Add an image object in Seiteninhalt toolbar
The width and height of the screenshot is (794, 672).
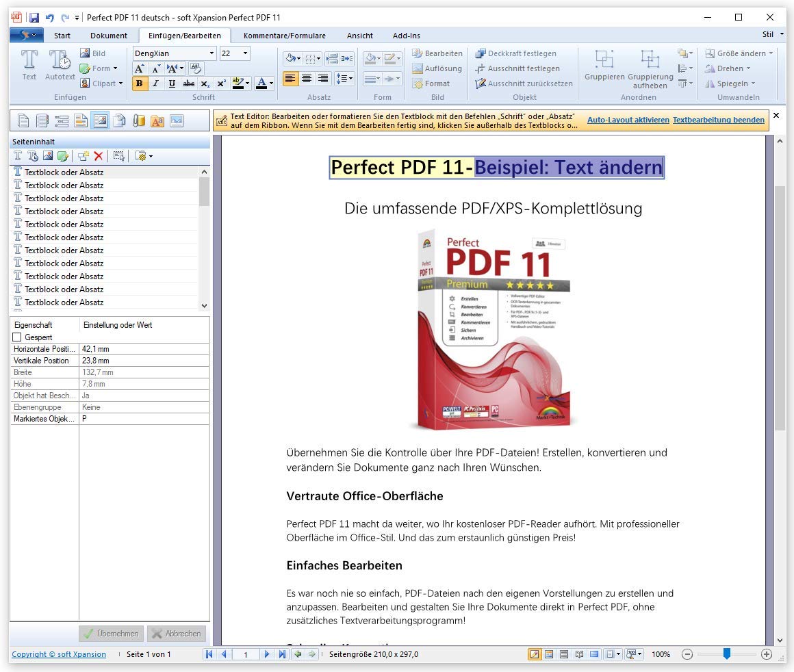(x=48, y=156)
